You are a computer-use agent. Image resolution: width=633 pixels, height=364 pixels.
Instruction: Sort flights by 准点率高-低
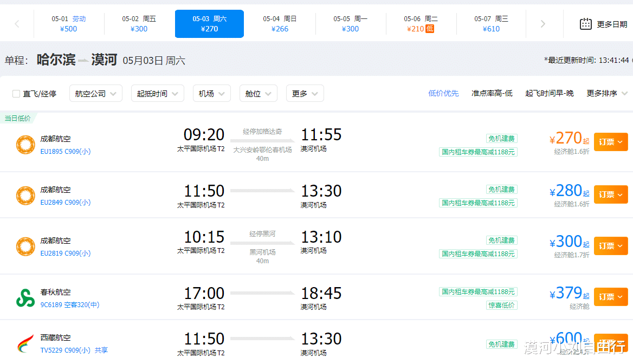pos(492,93)
